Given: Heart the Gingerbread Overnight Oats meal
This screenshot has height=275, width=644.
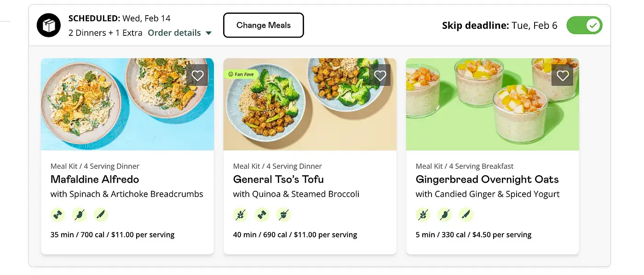Looking at the screenshot, I should 563,75.
